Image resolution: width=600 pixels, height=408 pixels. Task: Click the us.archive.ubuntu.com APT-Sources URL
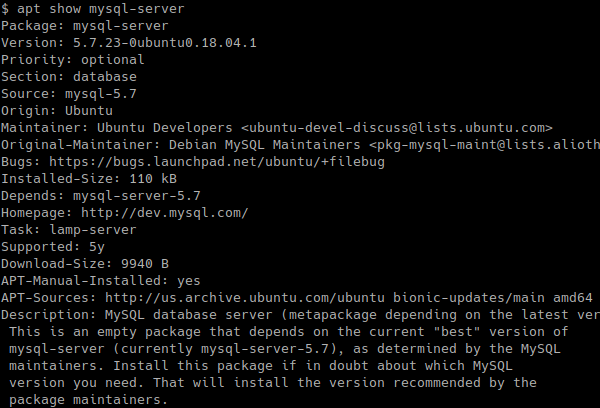[x=245, y=298]
